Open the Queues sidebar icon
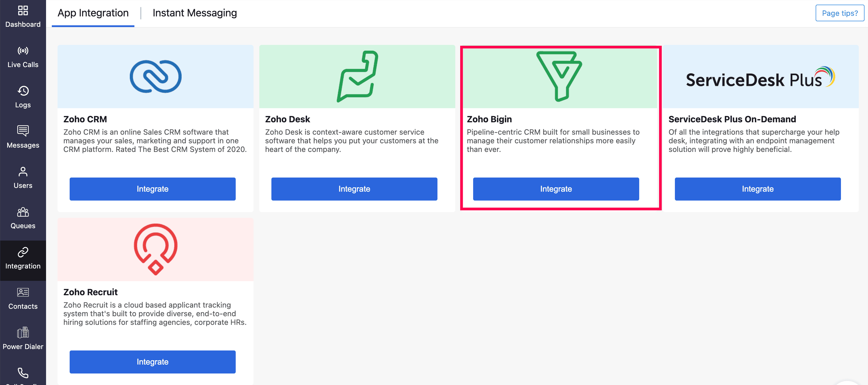 point(23,212)
